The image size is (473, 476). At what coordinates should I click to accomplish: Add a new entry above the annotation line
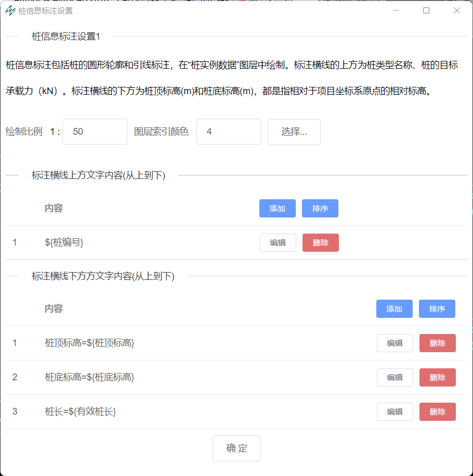[277, 208]
